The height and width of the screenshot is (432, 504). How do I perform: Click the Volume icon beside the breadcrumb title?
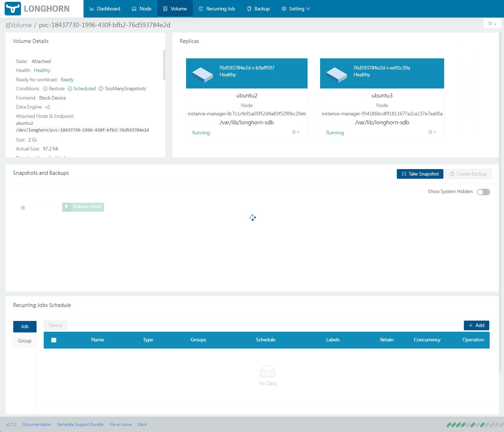pos(8,25)
